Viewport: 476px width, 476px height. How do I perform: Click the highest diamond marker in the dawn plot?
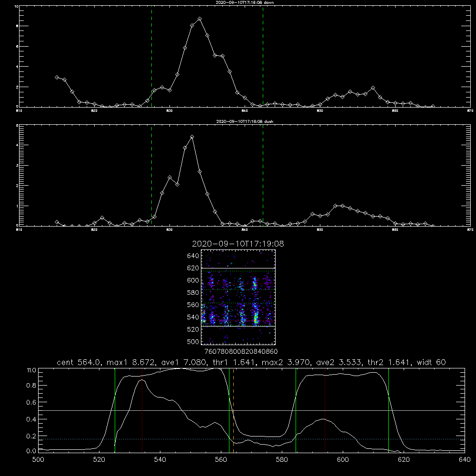(x=199, y=19)
